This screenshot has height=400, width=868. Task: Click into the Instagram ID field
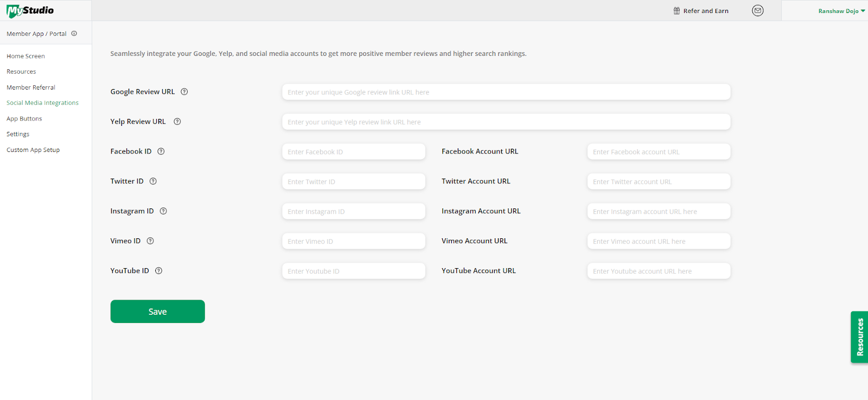tap(354, 211)
